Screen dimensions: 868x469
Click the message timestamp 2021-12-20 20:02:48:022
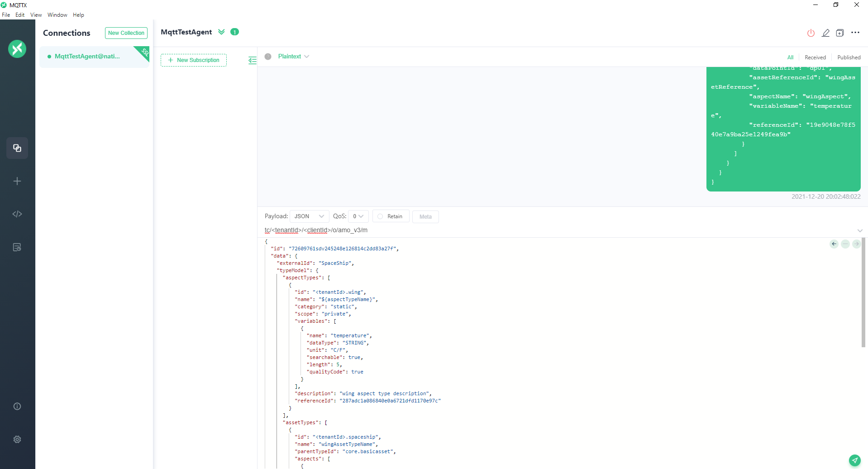pyautogui.click(x=826, y=197)
